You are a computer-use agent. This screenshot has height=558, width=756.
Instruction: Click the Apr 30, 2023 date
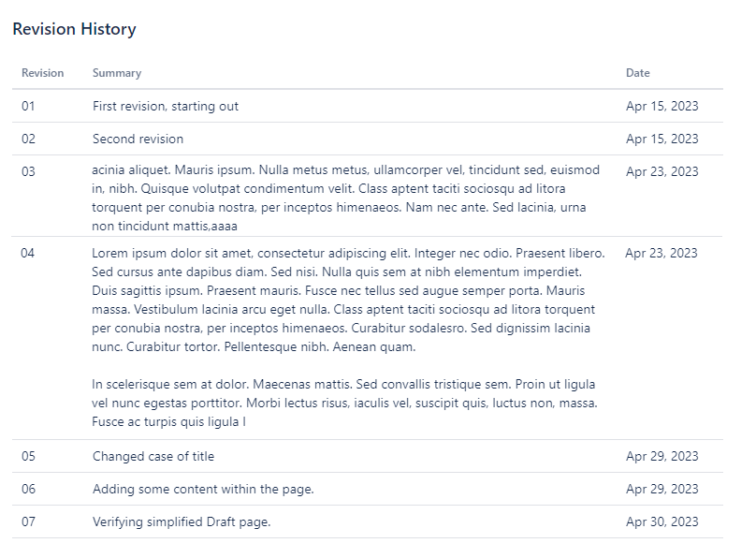click(661, 521)
